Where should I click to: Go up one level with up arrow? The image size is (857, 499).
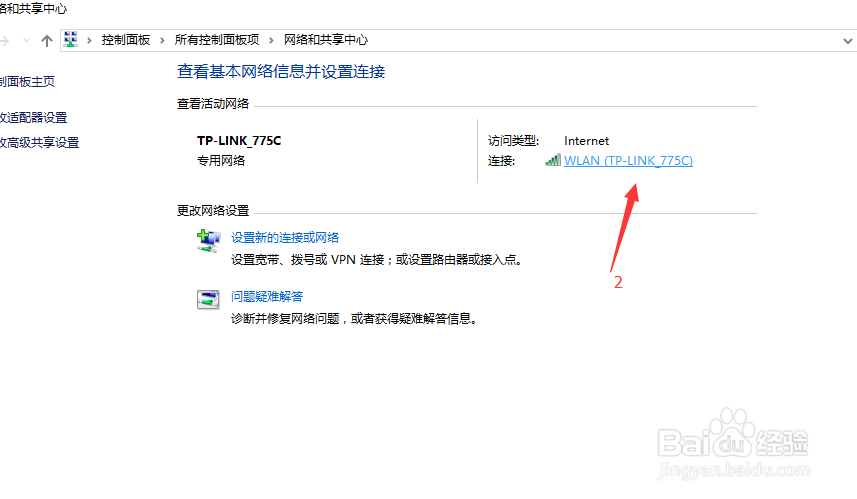(x=47, y=40)
